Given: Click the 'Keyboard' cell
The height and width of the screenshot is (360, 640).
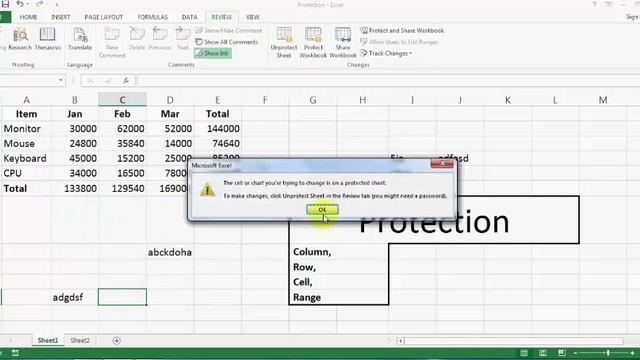Looking at the screenshot, I should (27, 158).
